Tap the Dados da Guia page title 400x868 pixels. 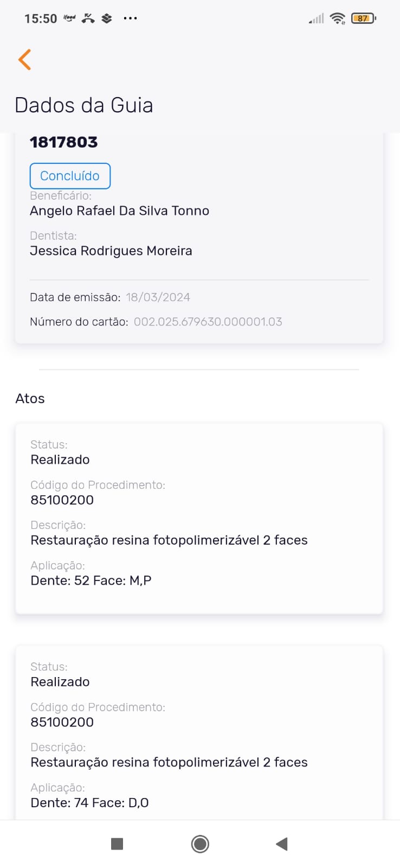pos(84,105)
